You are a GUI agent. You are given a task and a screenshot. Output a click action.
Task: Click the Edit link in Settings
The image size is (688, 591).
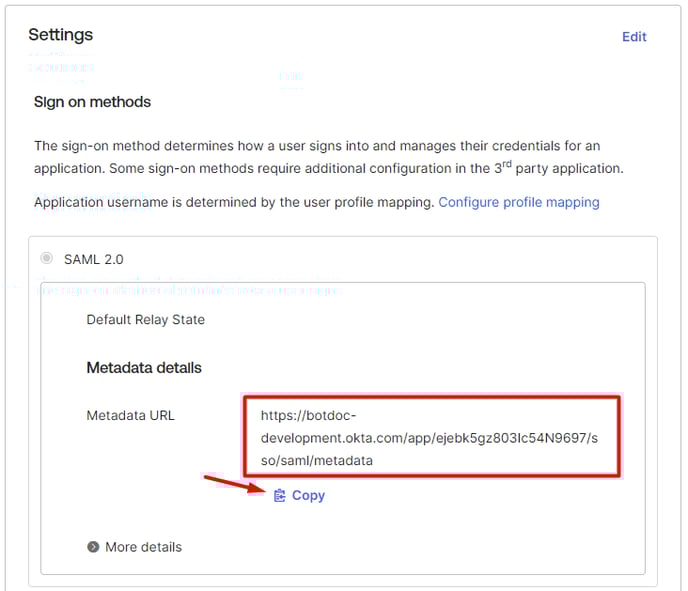click(x=634, y=37)
